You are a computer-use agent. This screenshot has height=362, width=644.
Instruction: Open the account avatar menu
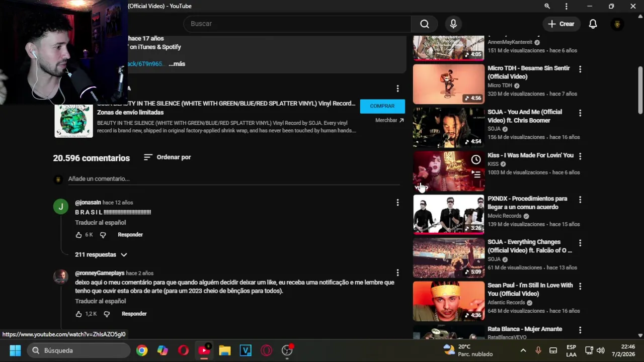tap(617, 24)
